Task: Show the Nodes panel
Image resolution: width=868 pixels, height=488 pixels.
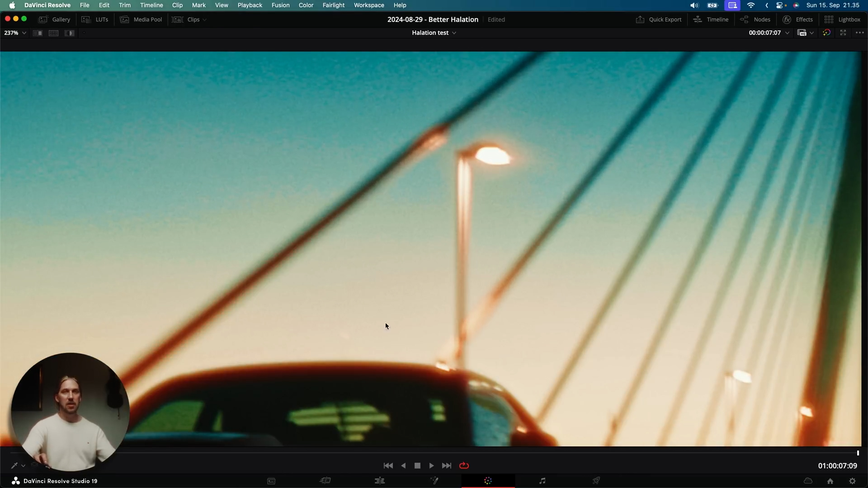Action: [x=755, y=19]
